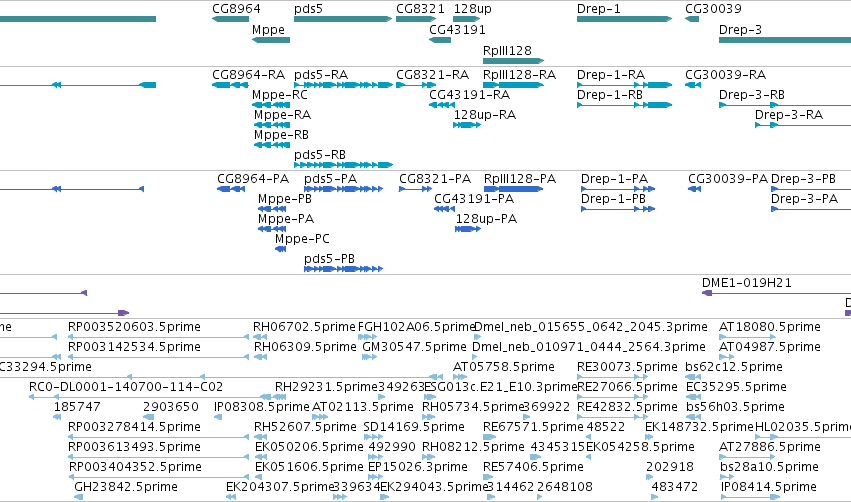The image size is (851, 502).
Task: Click the AT05758.5prime EST label
Action: [504, 367]
